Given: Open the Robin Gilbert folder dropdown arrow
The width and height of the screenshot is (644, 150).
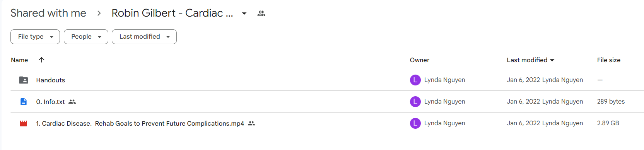Looking at the screenshot, I should (x=244, y=14).
